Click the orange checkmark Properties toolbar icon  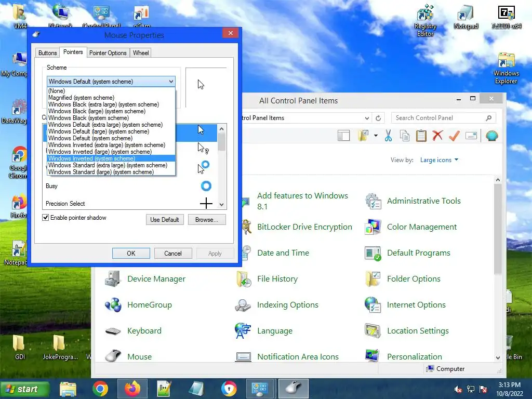pos(454,136)
